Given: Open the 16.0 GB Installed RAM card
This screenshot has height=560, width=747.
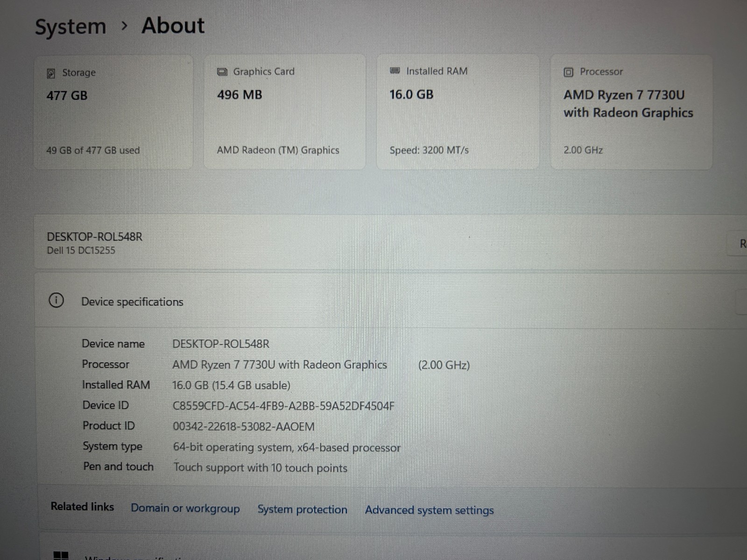Looking at the screenshot, I should coord(458,112).
